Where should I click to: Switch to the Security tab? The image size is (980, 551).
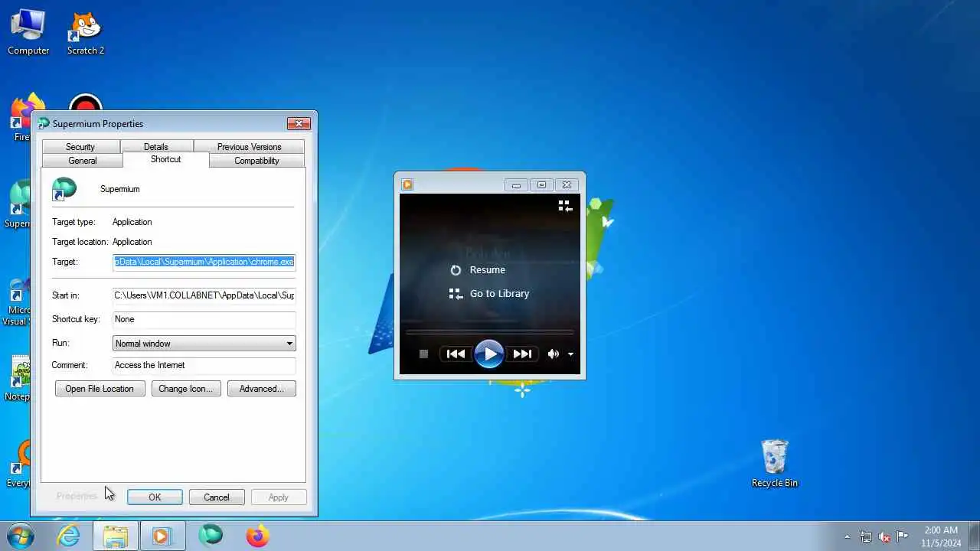(80, 147)
